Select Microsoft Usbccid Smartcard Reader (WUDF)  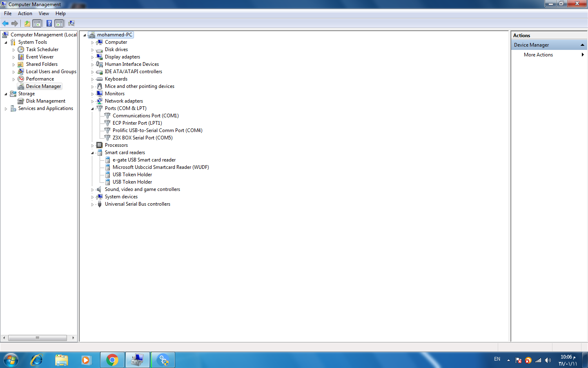[161, 167]
